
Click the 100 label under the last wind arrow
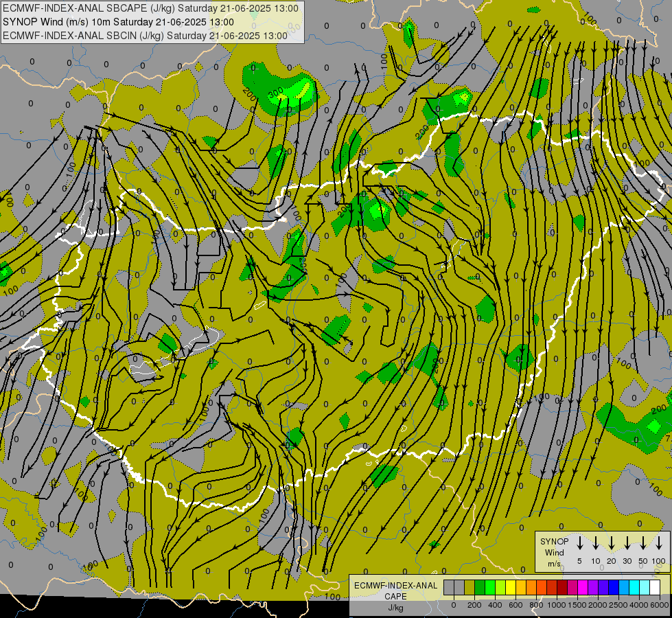pyautogui.click(x=659, y=561)
